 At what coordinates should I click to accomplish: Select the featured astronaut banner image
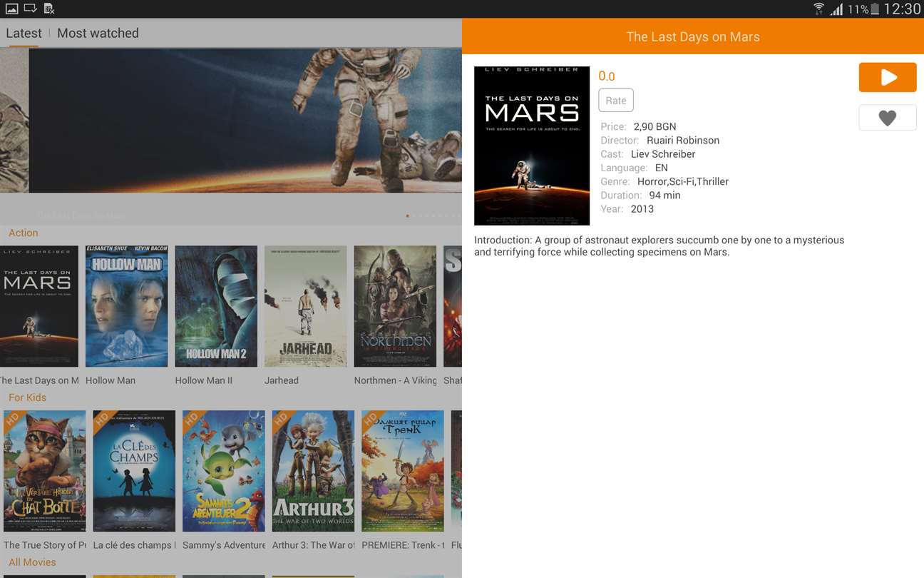tap(245, 121)
